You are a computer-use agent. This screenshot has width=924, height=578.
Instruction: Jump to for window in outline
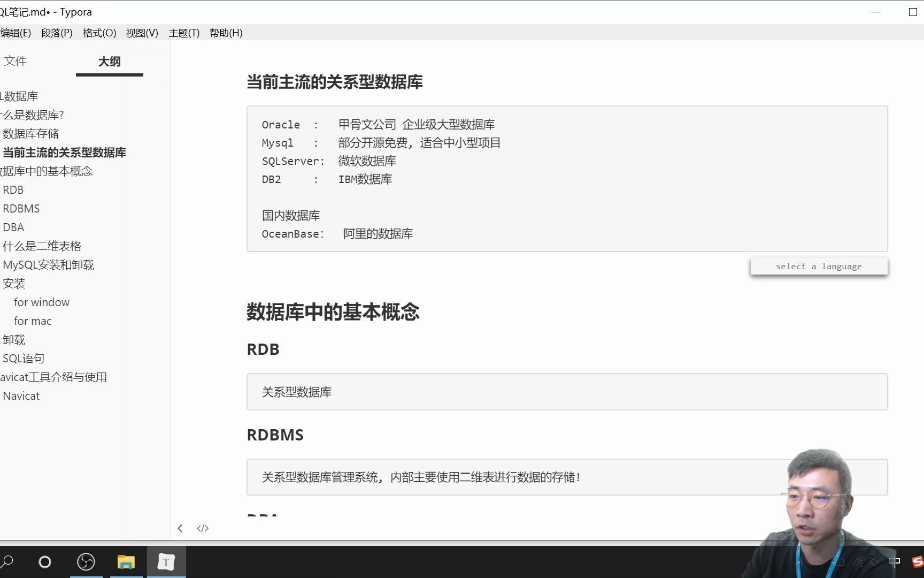pyautogui.click(x=42, y=302)
